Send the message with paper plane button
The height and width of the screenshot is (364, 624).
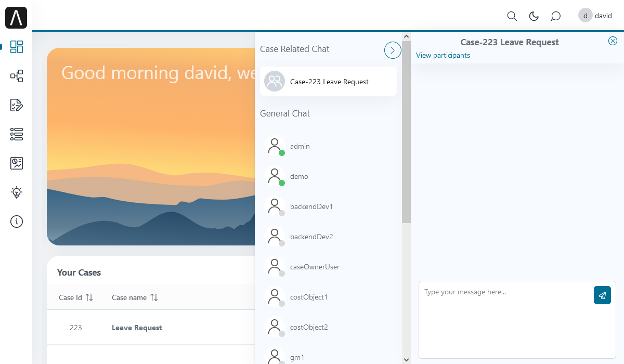[x=602, y=295]
